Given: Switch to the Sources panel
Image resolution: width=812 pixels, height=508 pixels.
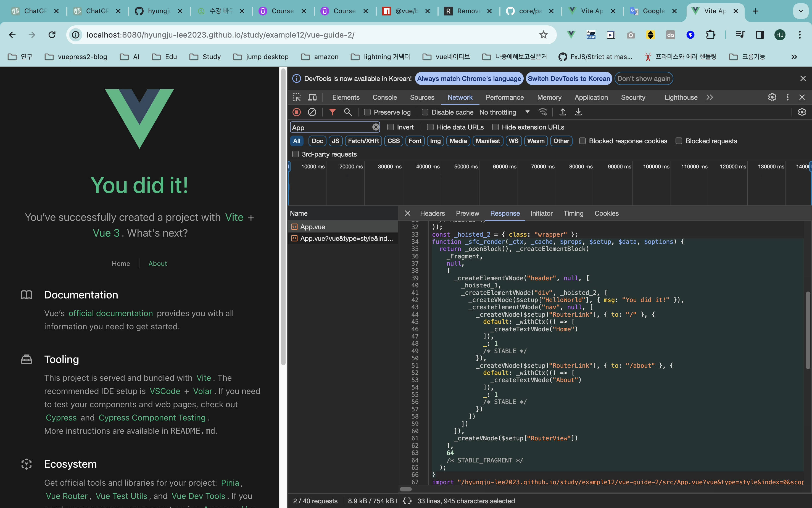Looking at the screenshot, I should coord(422,97).
